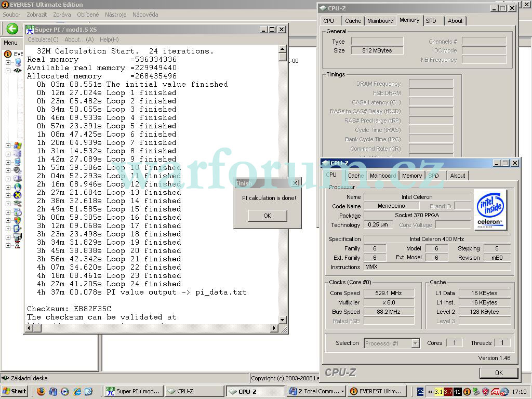This screenshot has height=399, width=532.
Task: Open Windows Media Player from quick launch
Action: click(x=65, y=391)
